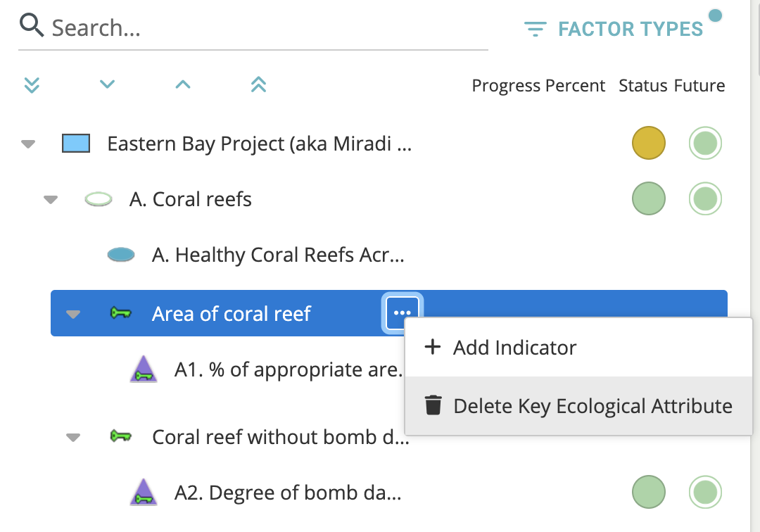Collapse the A. Coral reefs node
The image size is (760, 532).
point(50,200)
